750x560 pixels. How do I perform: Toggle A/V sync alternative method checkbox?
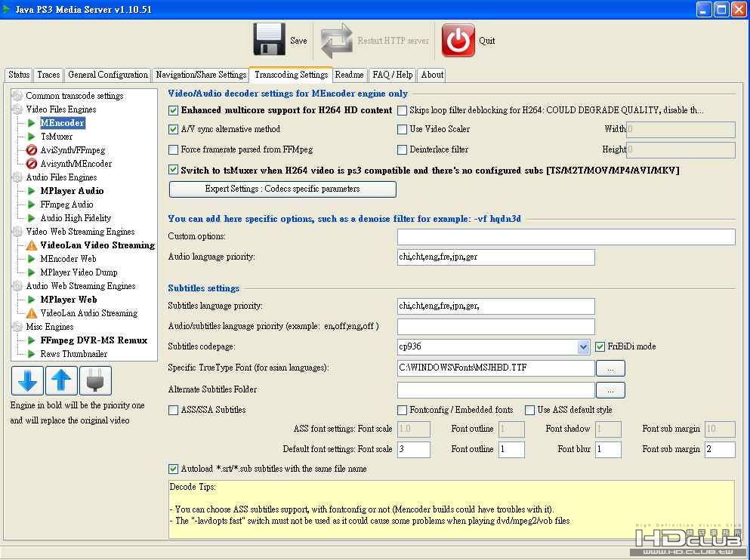pos(173,129)
